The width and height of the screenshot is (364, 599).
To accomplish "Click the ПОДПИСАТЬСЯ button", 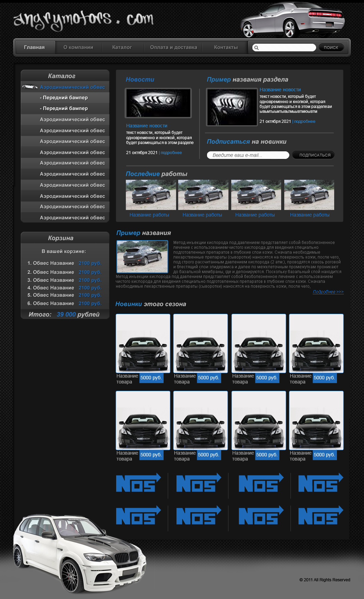I will click(x=313, y=155).
